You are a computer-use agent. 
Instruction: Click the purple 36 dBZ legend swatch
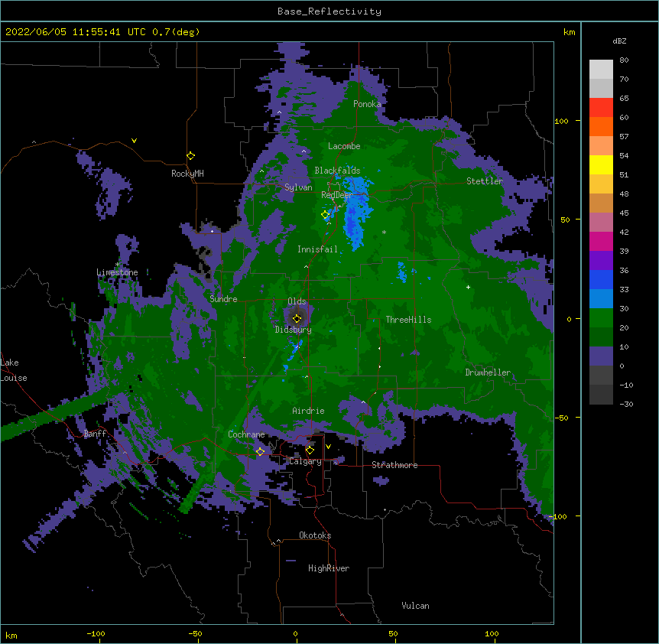tap(601, 261)
